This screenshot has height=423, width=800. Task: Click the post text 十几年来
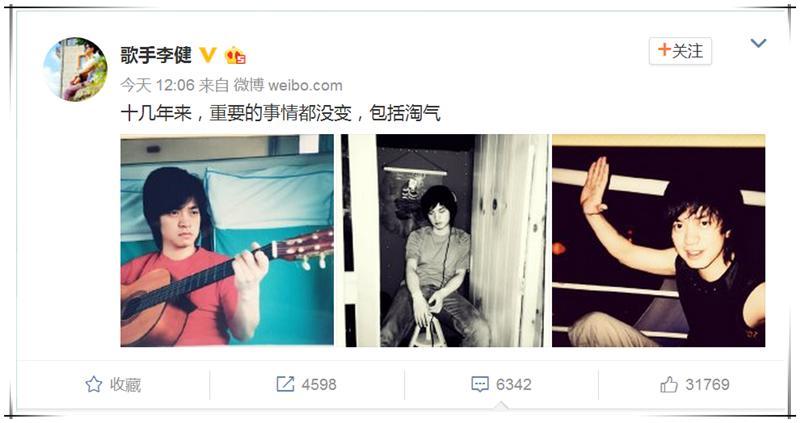point(156,113)
